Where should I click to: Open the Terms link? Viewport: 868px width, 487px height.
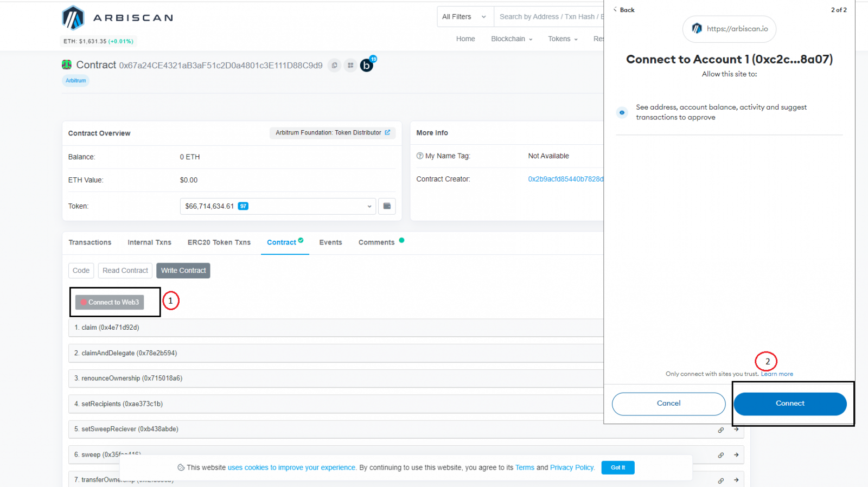click(x=525, y=467)
